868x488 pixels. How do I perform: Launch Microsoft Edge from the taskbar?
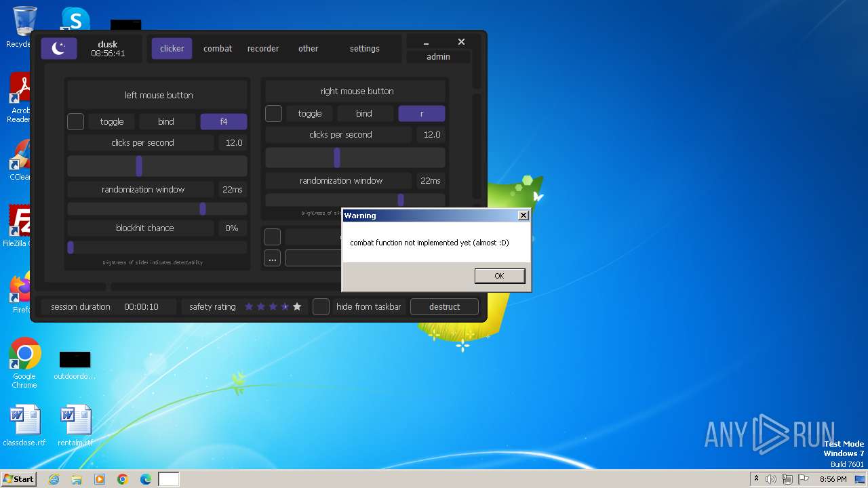146,479
